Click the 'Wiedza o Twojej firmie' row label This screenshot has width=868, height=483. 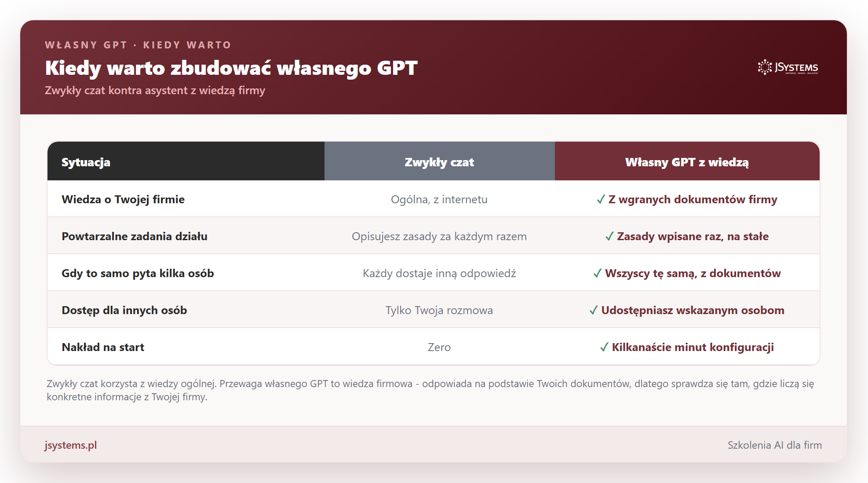123,199
